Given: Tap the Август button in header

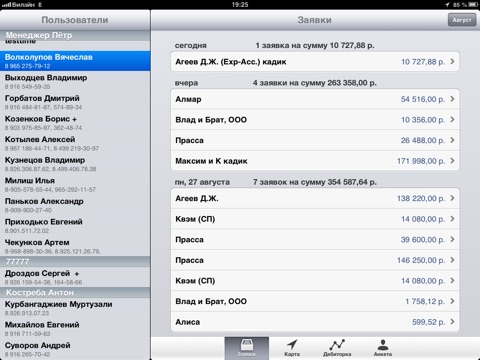Looking at the screenshot, I should (462, 20).
